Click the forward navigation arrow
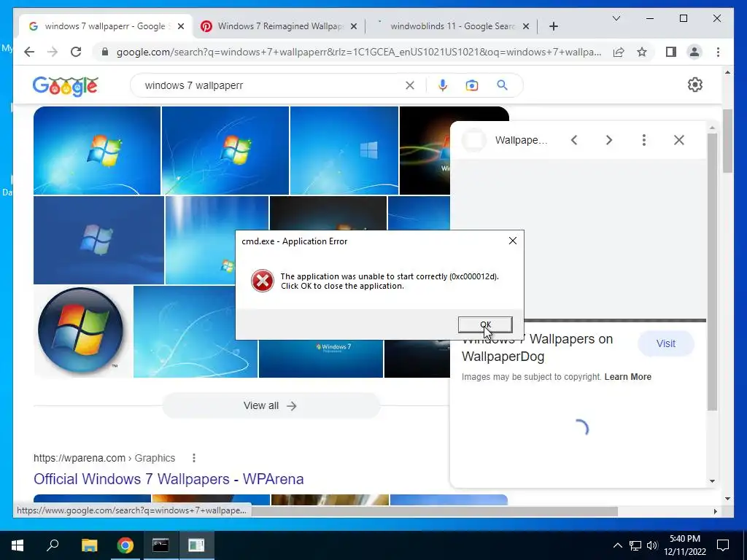The width and height of the screenshot is (747, 560). pyautogui.click(x=53, y=52)
